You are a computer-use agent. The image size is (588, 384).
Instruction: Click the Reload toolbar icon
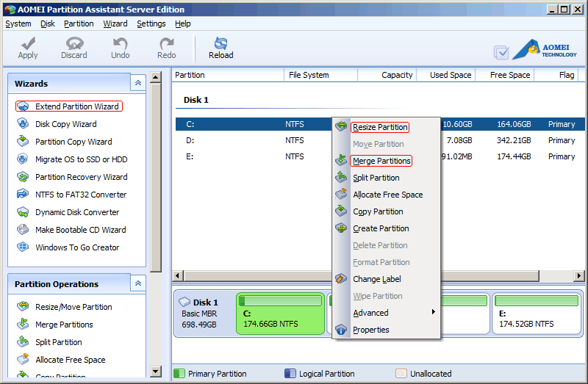click(x=221, y=43)
